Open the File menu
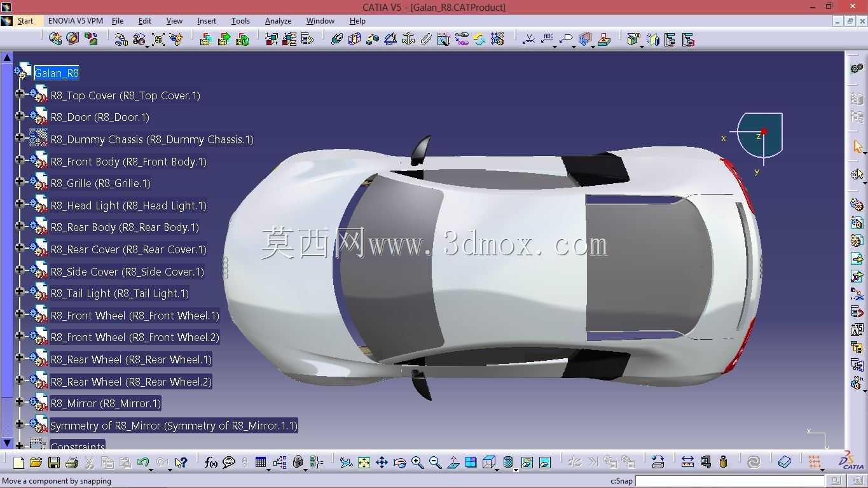Image resolution: width=868 pixels, height=488 pixels. click(x=118, y=21)
